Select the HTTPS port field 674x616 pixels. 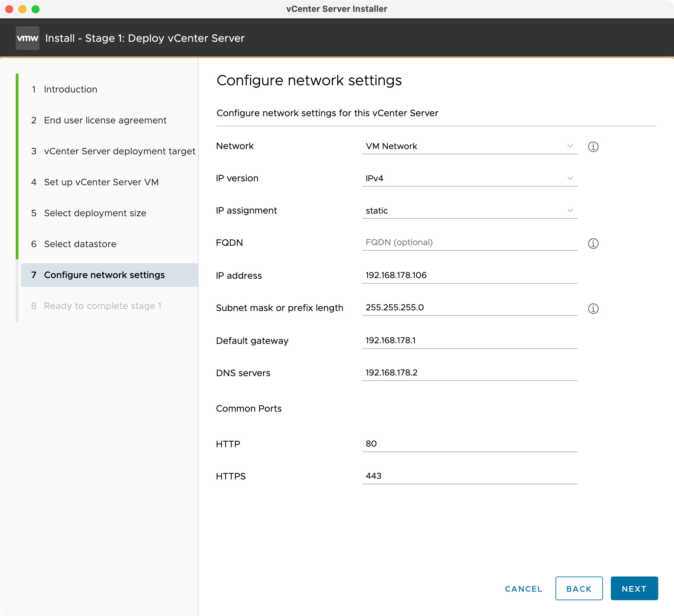469,475
